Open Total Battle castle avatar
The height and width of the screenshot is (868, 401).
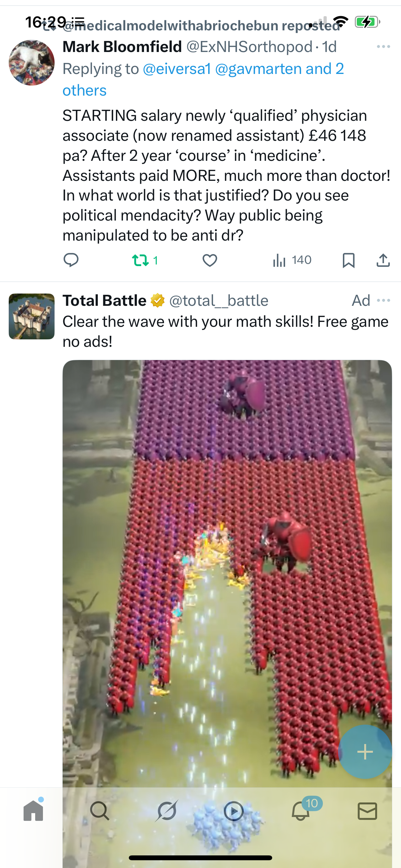click(x=32, y=316)
